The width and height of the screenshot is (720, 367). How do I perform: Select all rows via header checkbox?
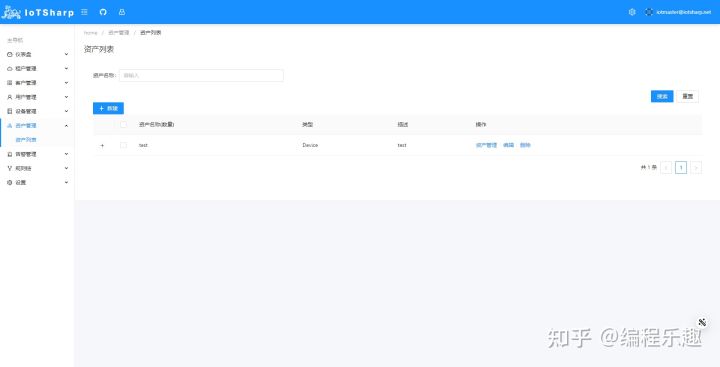click(123, 124)
